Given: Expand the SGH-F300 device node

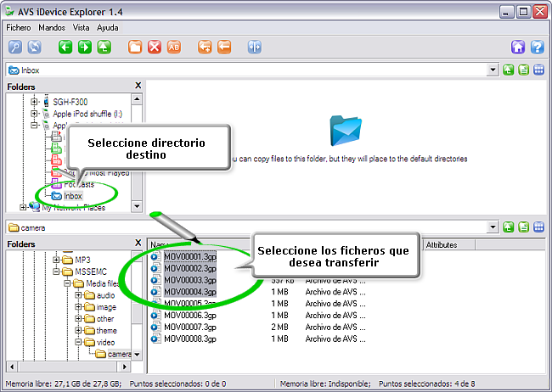Looking at the screenshot, I should 34,102.
